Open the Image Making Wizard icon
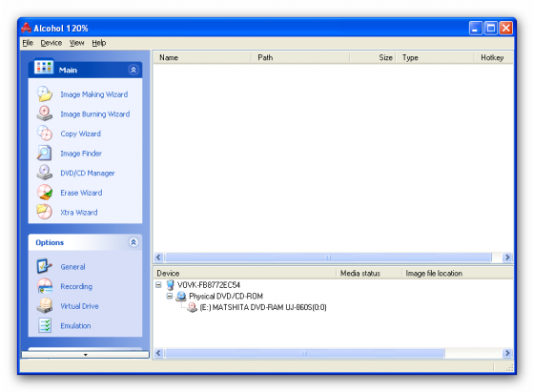 [45, 94]
